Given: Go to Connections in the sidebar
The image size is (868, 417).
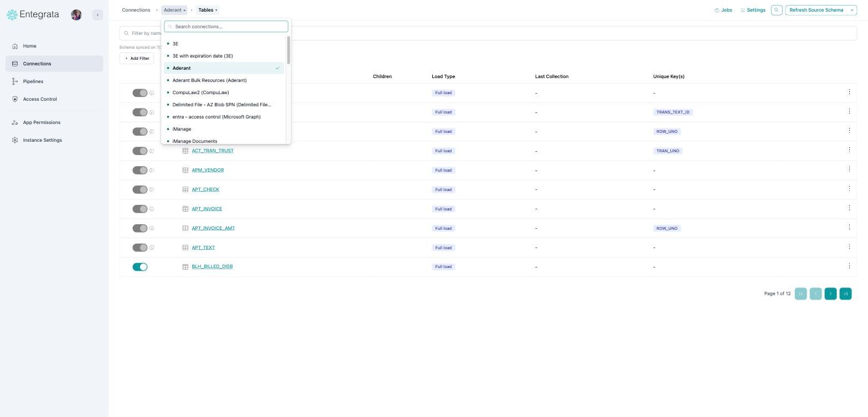Looking at the screenshot, I should pos(54,64).
